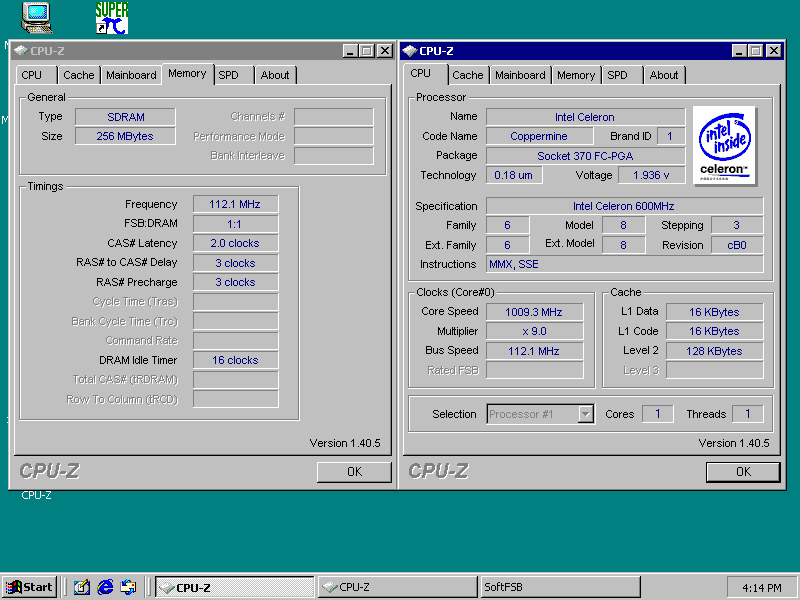
Task: Click the 4:14 PM system clock
Action: (x=762, y=588)
